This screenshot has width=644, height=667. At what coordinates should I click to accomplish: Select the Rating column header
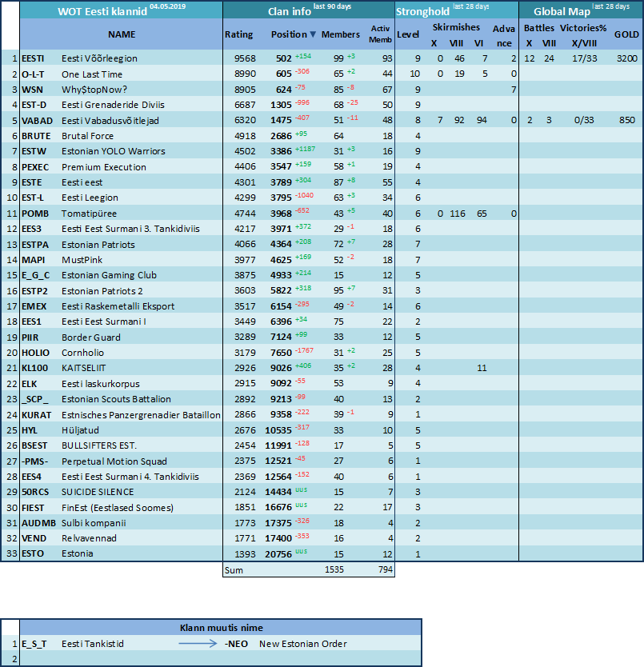238,34
